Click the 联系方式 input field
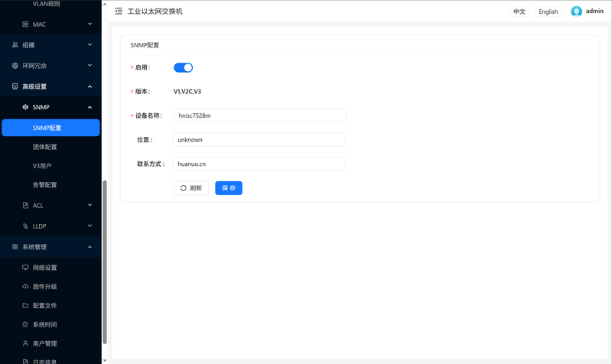The height and width of the screenshot is (364, 612). point(259,164)
